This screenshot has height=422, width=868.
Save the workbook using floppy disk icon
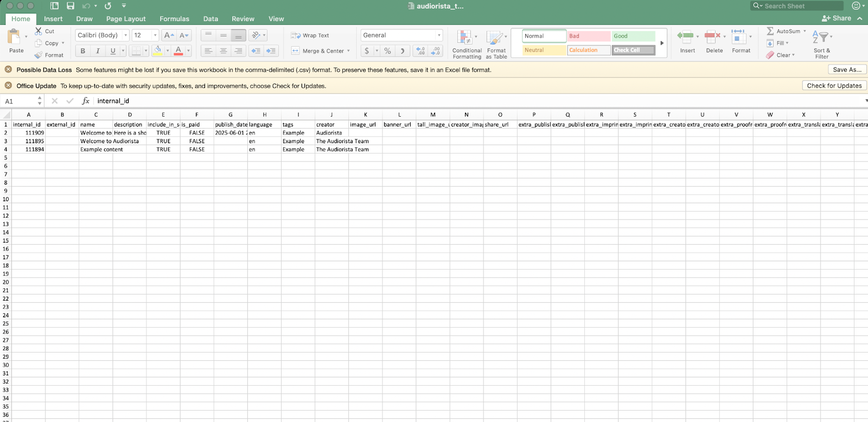71,6
